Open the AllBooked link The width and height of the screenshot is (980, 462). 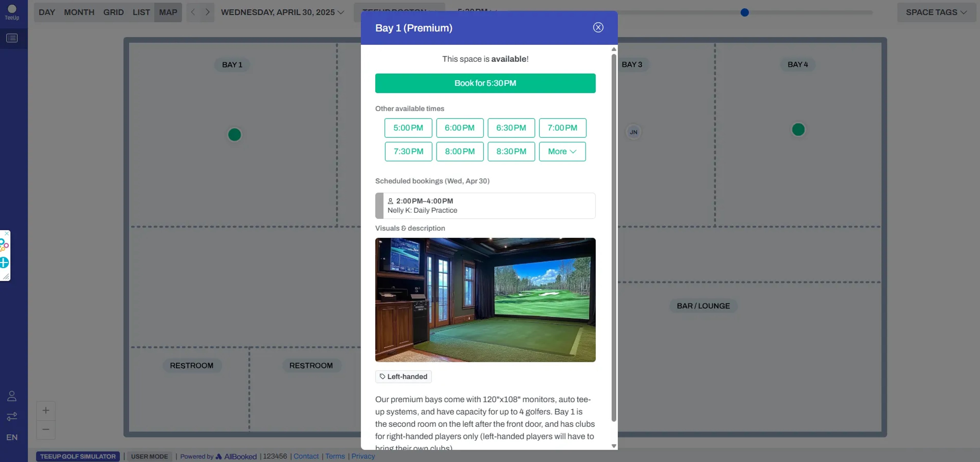click(x=236, y=456)
